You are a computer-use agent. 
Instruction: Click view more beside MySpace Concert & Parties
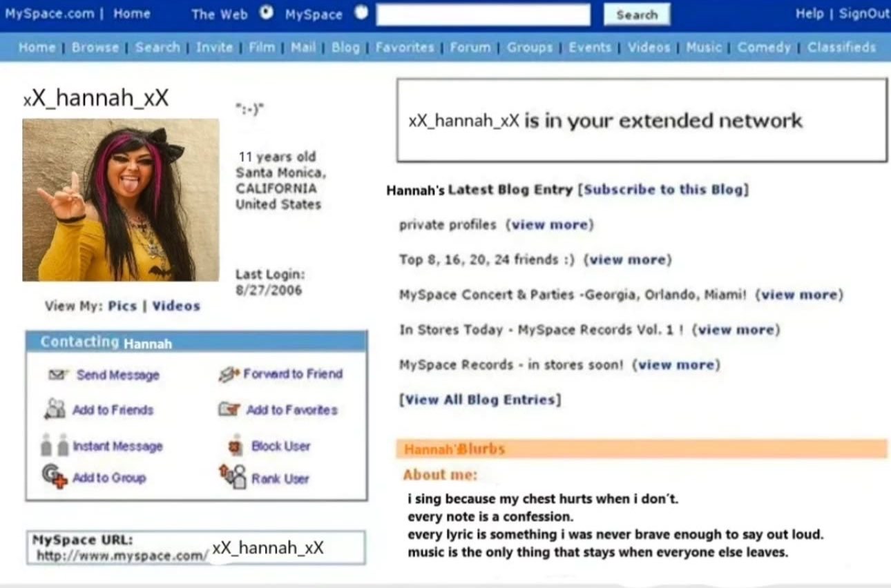click(800, 295)
